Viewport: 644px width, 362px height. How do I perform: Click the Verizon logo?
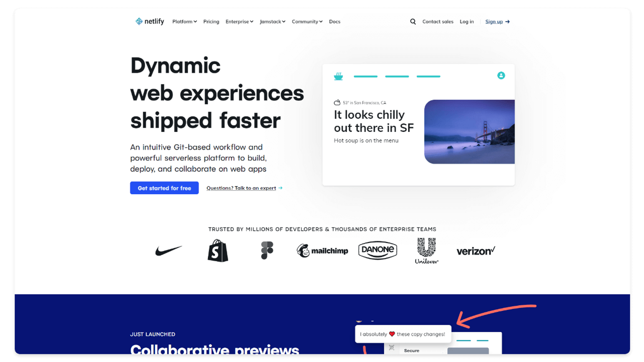pyautogui.click(x=476, y=251)
